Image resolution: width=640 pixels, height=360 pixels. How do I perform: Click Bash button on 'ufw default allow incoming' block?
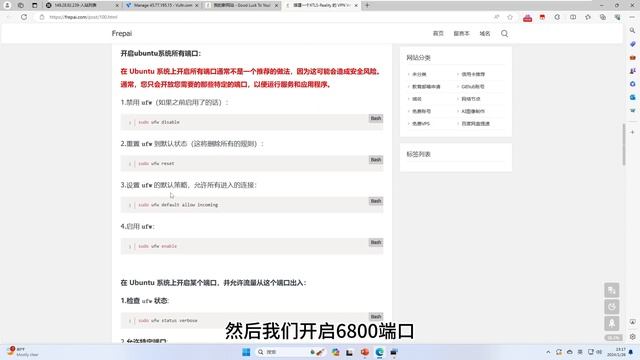click(x=376, y=201)
